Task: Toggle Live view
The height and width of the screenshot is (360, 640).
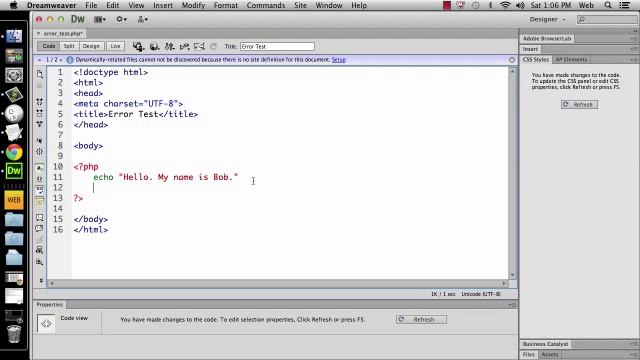Action: click(116, 46)
